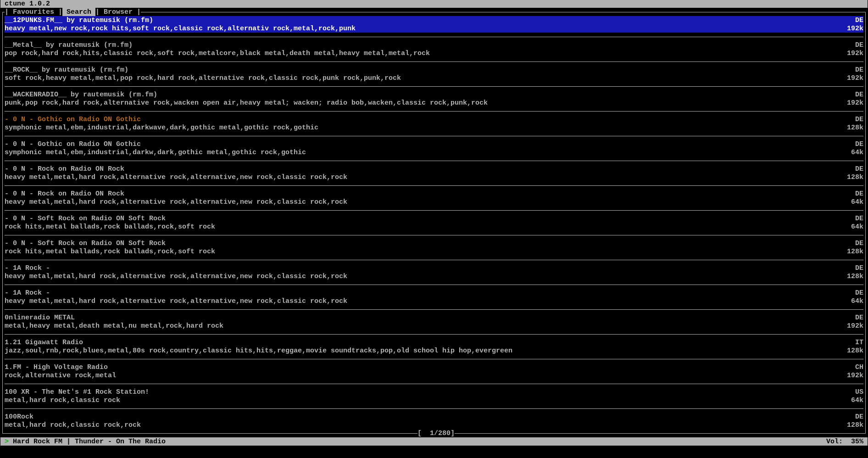Click the tags starting 'jazz,soul,rnb,rock,blues'

tap(258, 351)
